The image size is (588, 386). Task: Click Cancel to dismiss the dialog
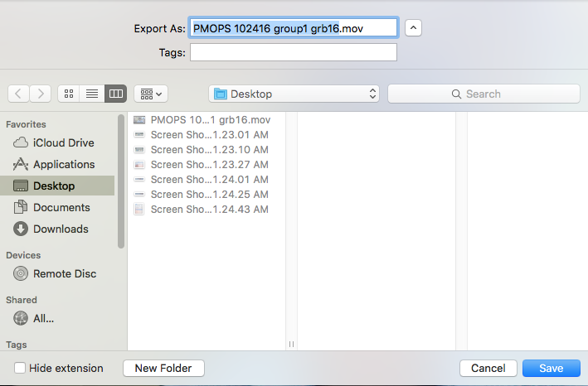coord(488,369)
